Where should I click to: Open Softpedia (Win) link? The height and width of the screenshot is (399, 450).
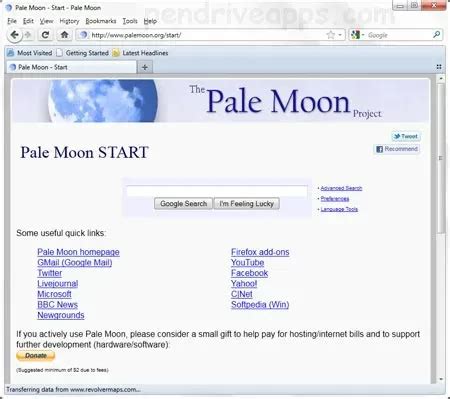point(260,305)
